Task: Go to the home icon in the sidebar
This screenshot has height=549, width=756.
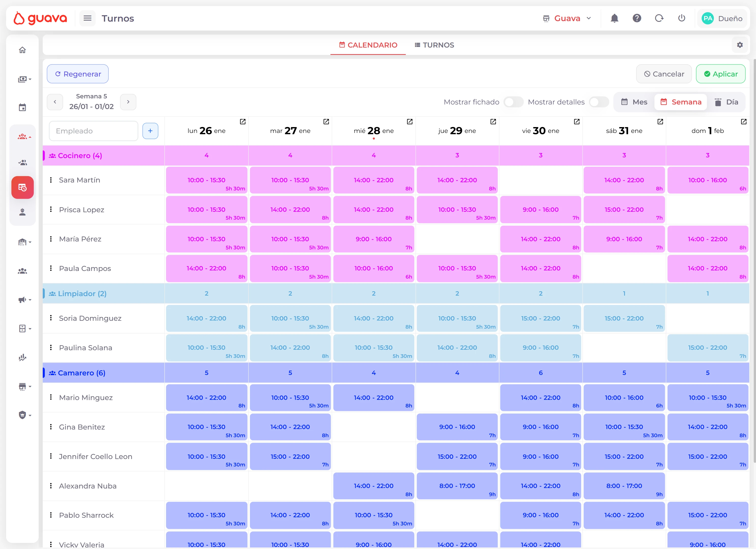Action: click(22, 49)
